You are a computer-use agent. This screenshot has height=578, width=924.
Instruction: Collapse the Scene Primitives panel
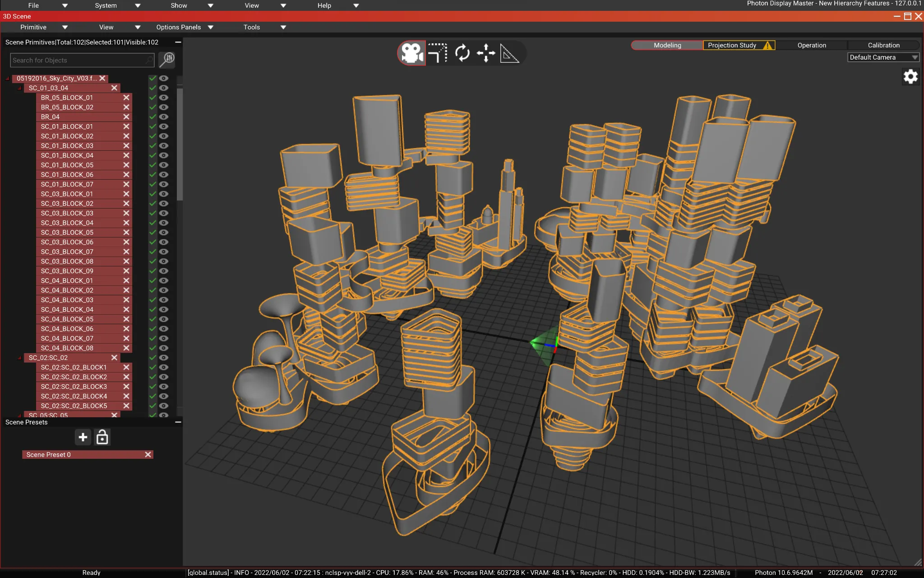[x=178, y=42]
